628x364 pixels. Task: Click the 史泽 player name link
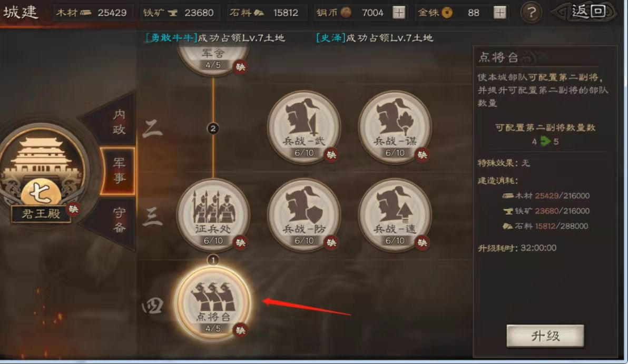tap(331, 38)
